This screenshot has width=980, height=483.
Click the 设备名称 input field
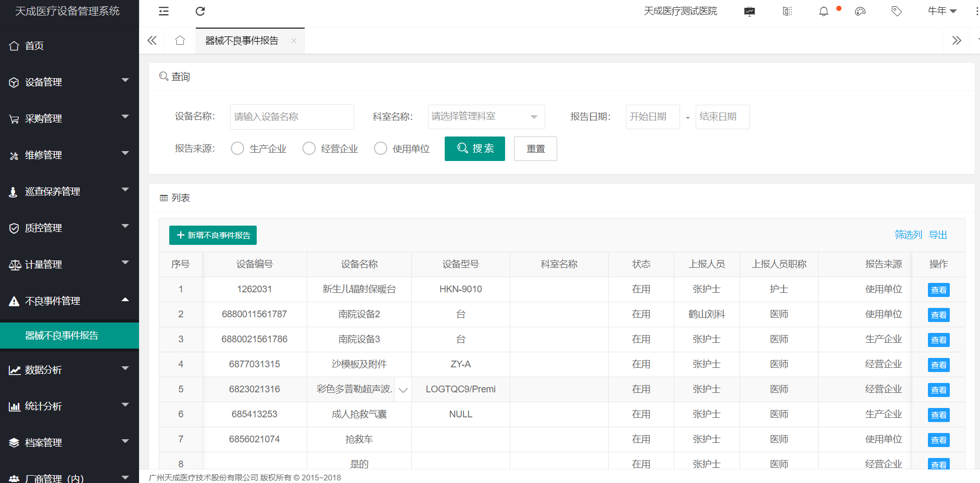(x=292, y=117)
